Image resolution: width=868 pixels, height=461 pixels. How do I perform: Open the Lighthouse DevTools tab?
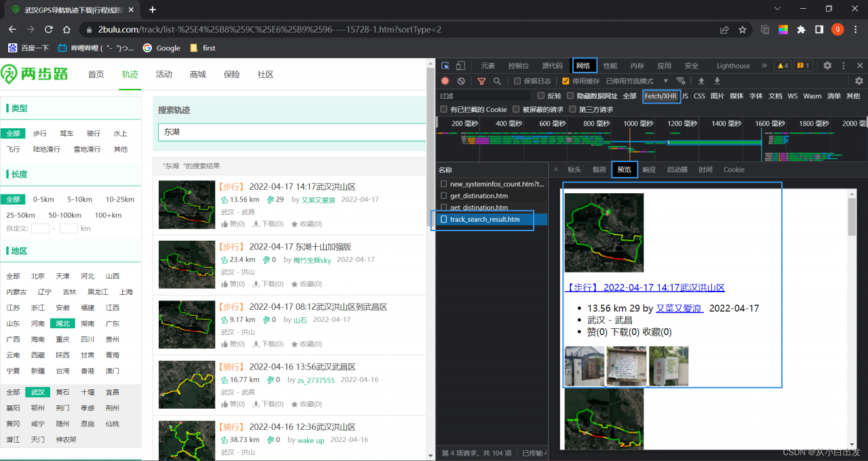coord(733,66)
